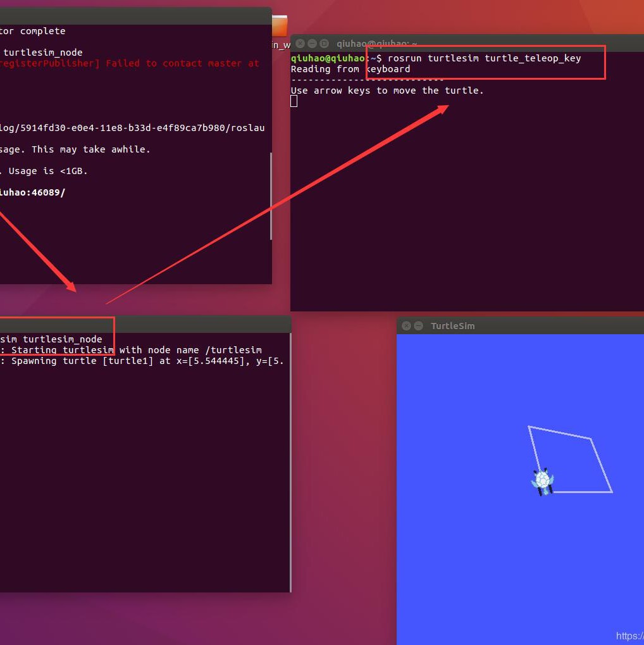Click the 'This may take awhile.' line
Screen dimensions: 644x645
pyautogui.click(x=75, y=149)
